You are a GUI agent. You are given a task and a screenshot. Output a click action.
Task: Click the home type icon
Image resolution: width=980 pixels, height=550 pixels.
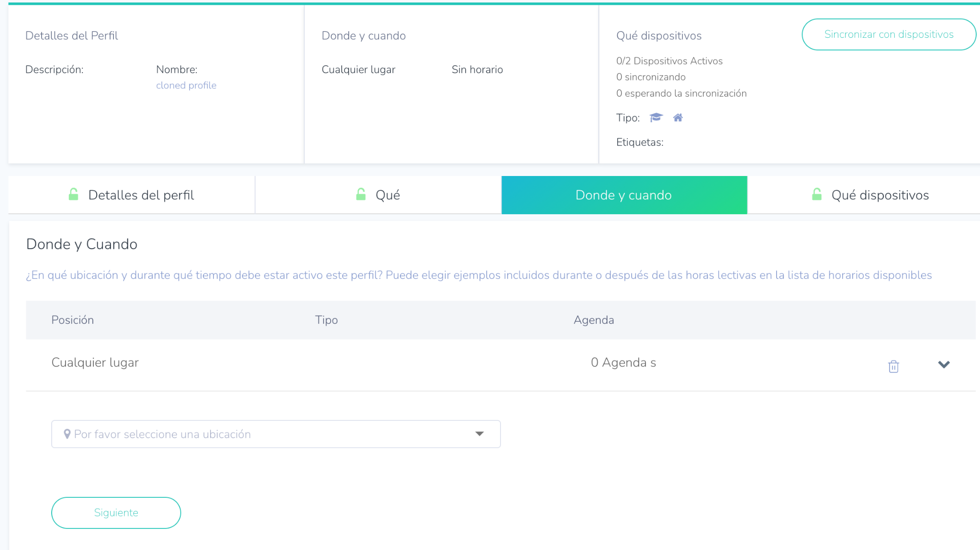[678, 118]
